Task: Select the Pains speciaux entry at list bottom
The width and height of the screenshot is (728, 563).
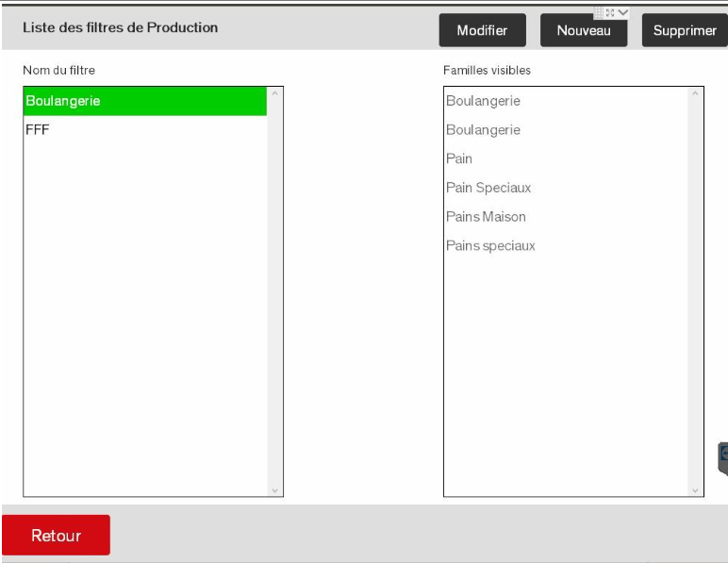Action: (x=490, y=246)
